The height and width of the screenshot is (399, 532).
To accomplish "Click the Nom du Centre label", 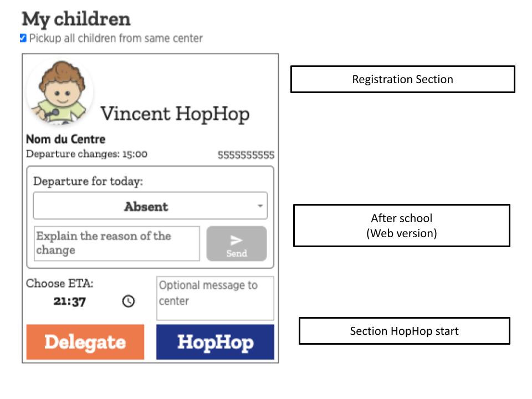I will point(66,139).
